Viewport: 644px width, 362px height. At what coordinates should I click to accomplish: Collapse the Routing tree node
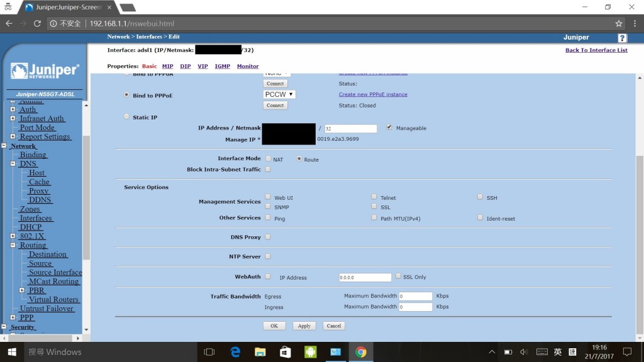[x=13, y=245]
